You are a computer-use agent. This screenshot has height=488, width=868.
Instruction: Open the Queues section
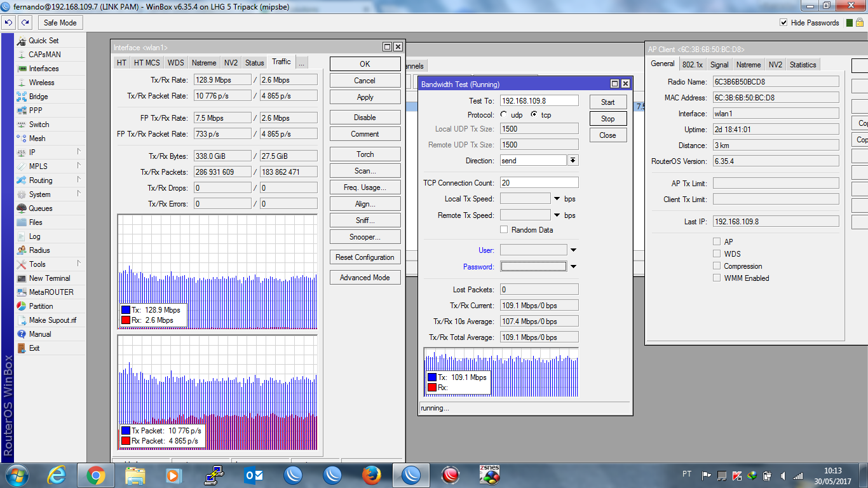[x=41, y=208]
